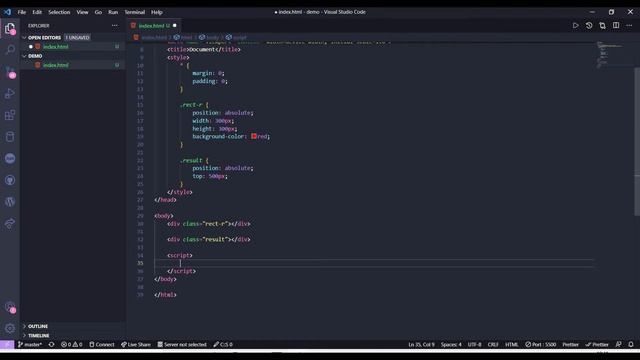
Task: Click Live Share in status bar
Action: (x=136, y=344)
